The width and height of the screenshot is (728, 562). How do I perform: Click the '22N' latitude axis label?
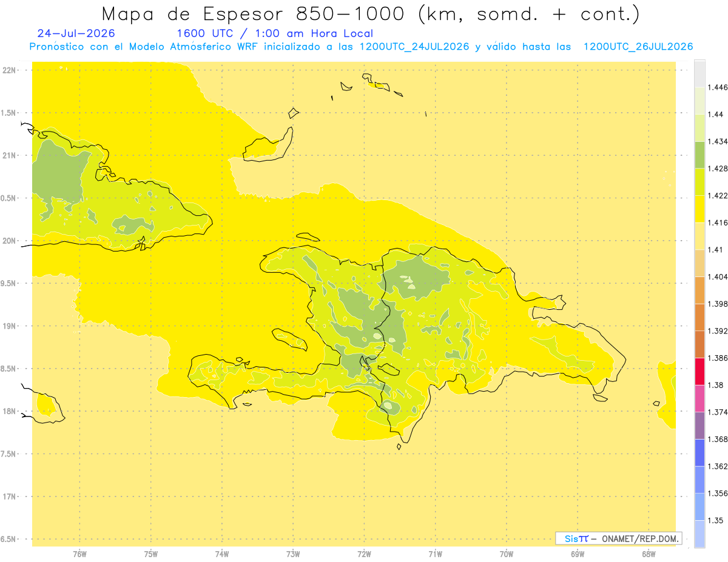(10, 70)
